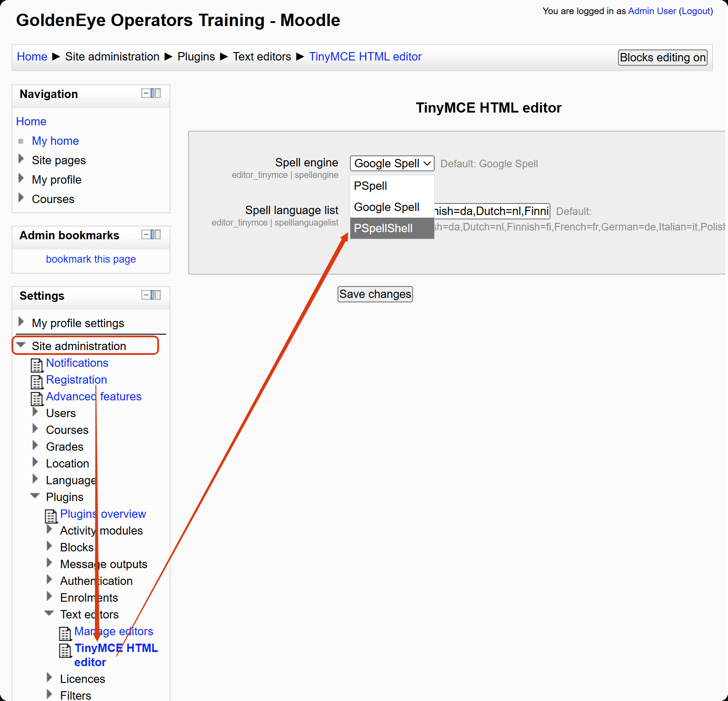Collapse the Site administration tree node
The height and width of the screenshot is (701, 728).
(x=21, y=345)
